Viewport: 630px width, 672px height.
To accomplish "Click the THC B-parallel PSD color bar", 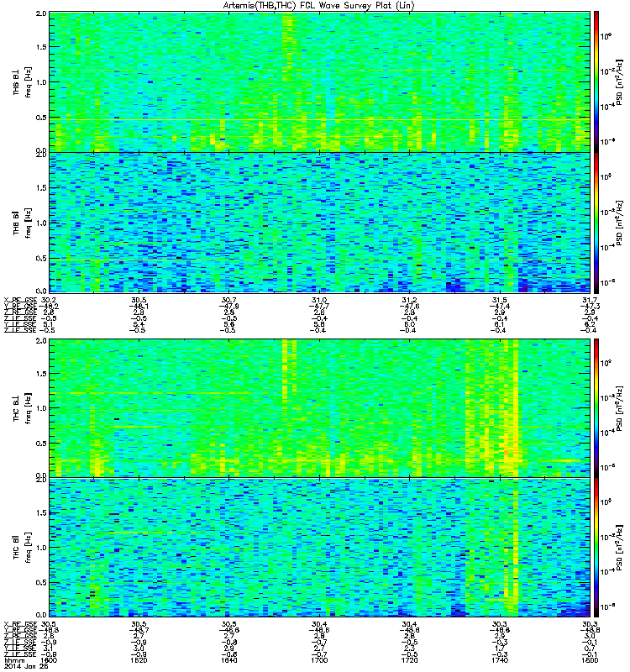I will pyautogui.click(x=596, y=548).
